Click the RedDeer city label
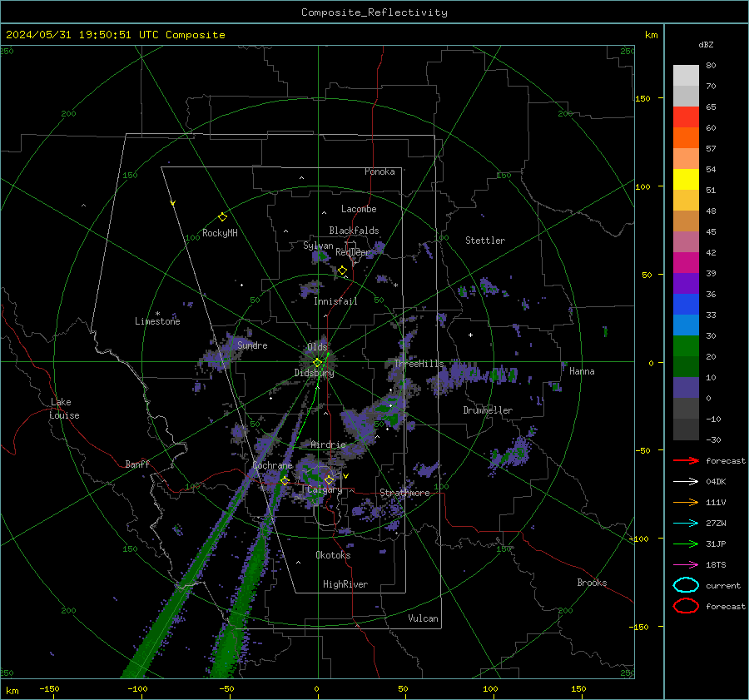749x700 pixels. click(353, 252)
